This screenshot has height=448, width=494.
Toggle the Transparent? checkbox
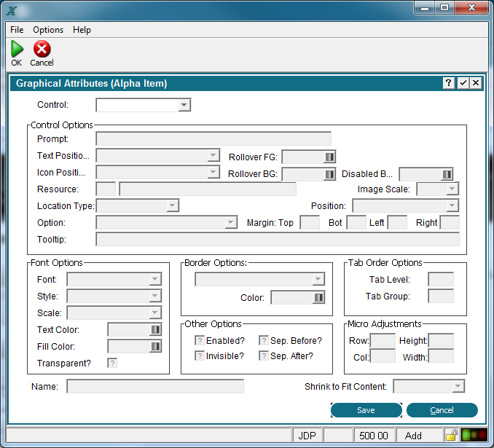pos(112,363)
